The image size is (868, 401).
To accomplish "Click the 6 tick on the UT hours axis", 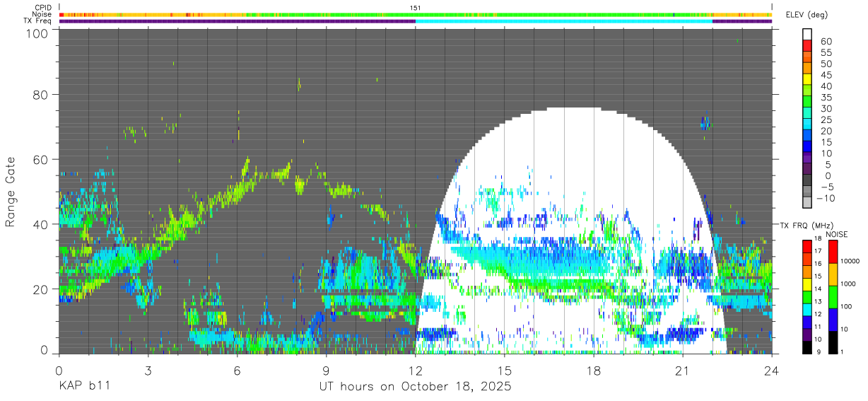I will (237, 371).
